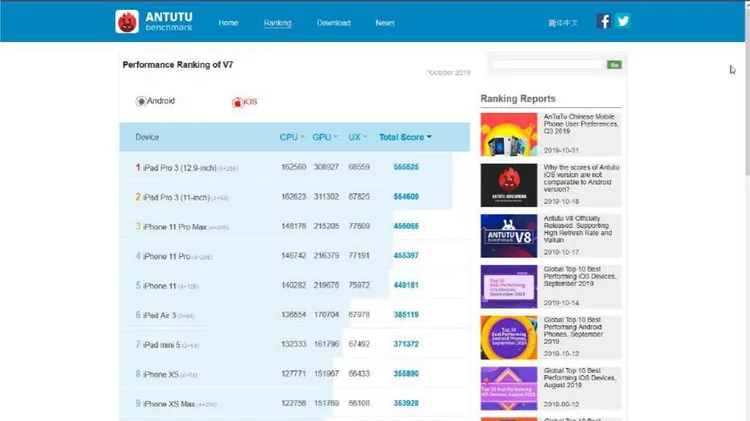Select the iPhone 11 Pro device name

(x=166, y=256)
